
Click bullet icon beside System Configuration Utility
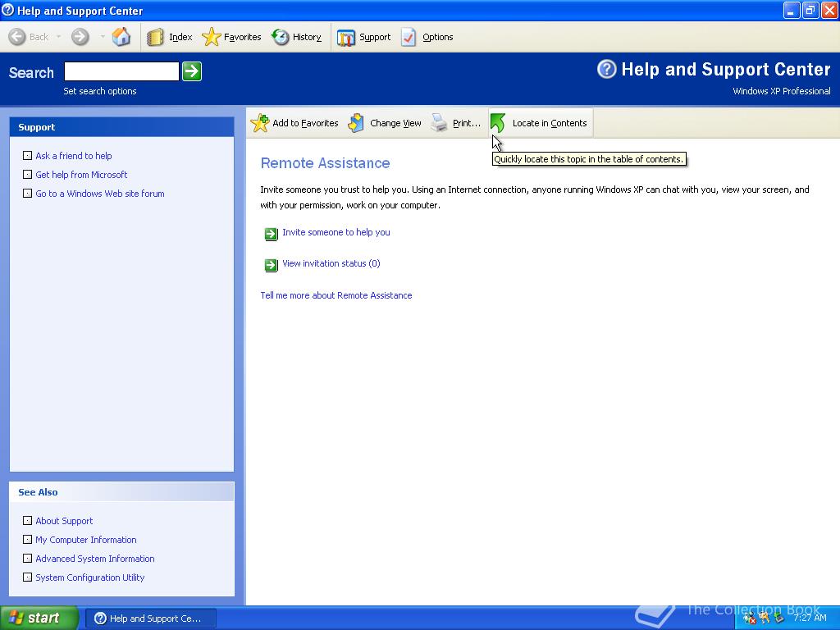tap(27, 577)
